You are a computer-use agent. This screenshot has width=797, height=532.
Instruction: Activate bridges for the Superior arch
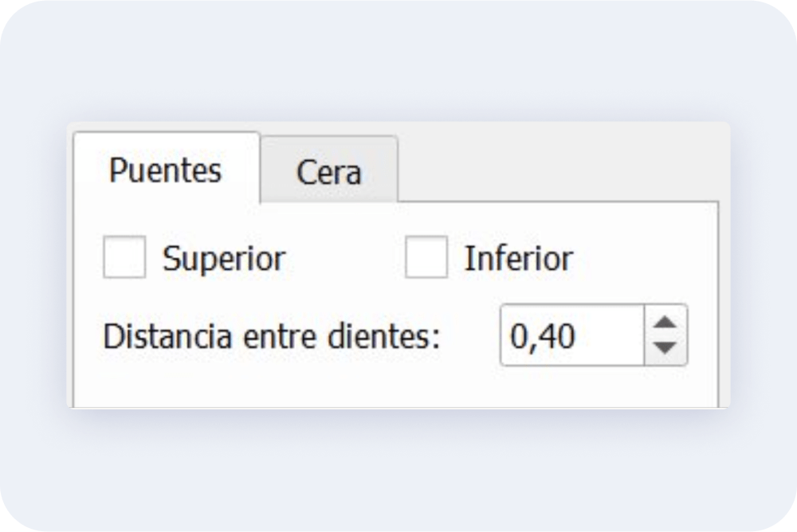click(x=124, y=257)
